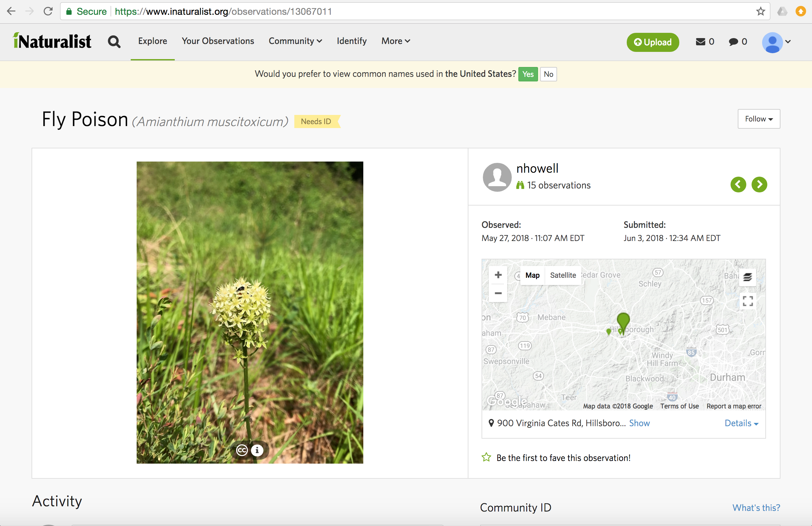Open Your Observations

click(x=218, y=41)
